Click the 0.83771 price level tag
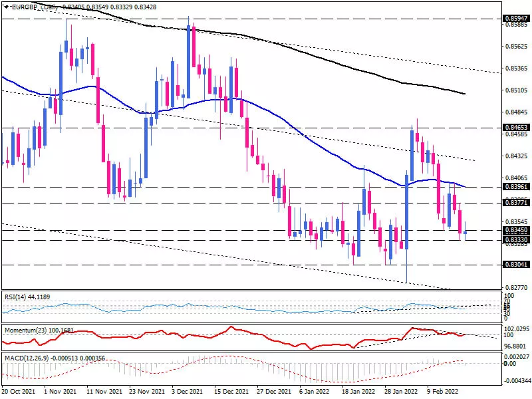This screenshot has height=399, width=532. tap(516, 203)
